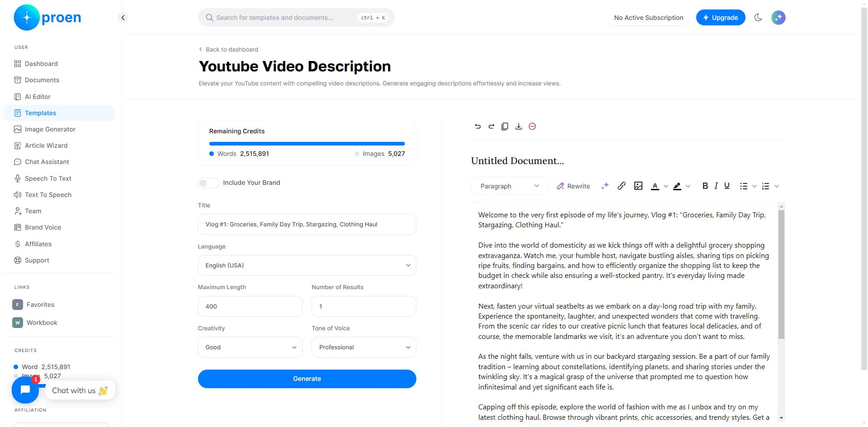The height and width of the screenshot is (427, 868).
Task: Open the Paragraph style dropdown
Action: click(x=509, y=186)
